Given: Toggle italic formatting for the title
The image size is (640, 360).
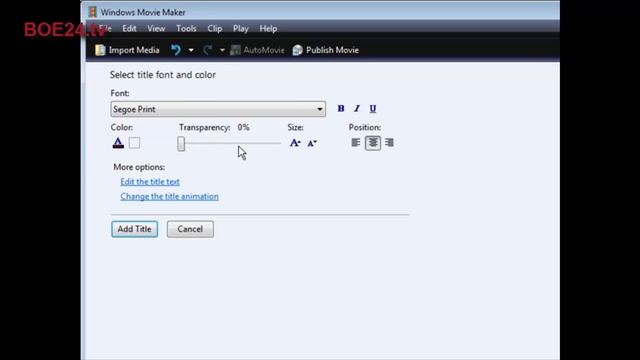Looking at the screenshot, I should click(x=357, y=109).
